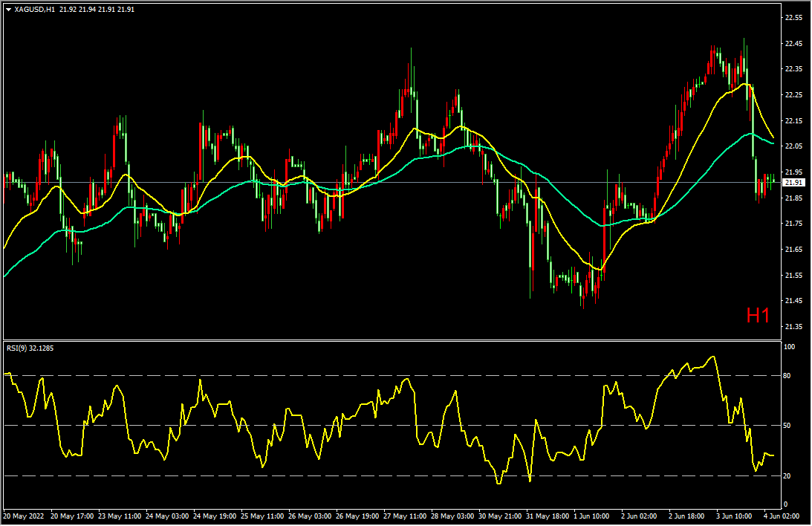Click the 26 May 03:00 time label
This screenshot has height=526, width=812.
pyautogui.click(x=310, y=516)
